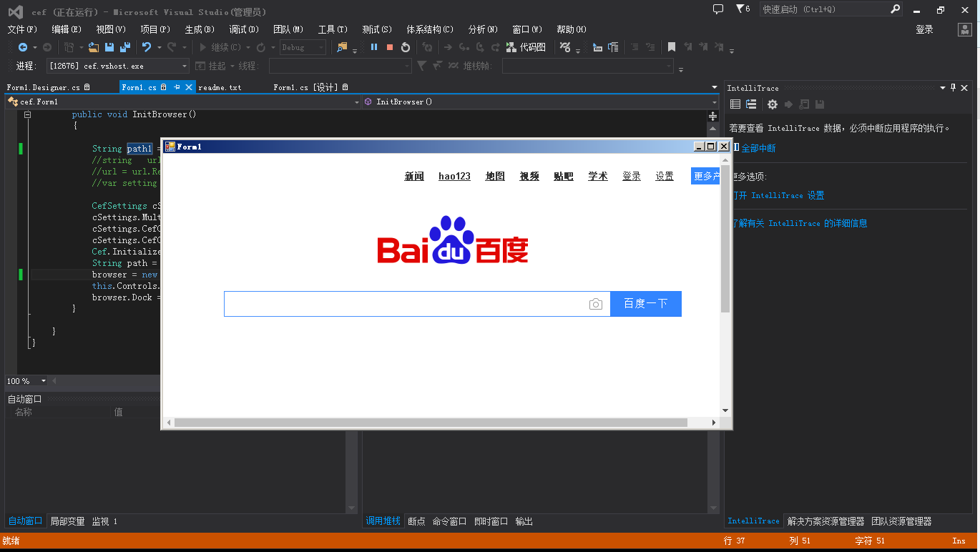The width and height of the screenshot is (980, 552).
Task: Pin the IntelliTrace panel
Action: 953,88
